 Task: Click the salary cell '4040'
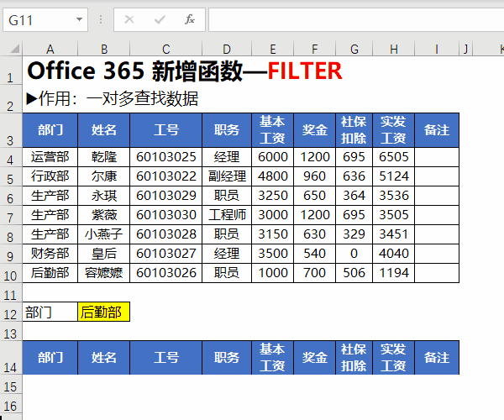coord(394,254)
